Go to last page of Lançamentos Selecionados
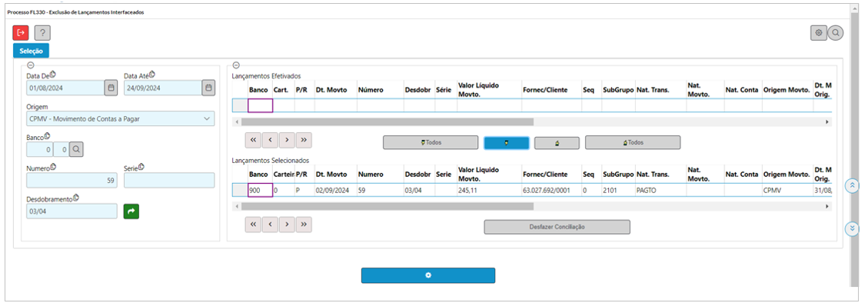The height and width of the screenshot is (303, 868). [304, 225]
